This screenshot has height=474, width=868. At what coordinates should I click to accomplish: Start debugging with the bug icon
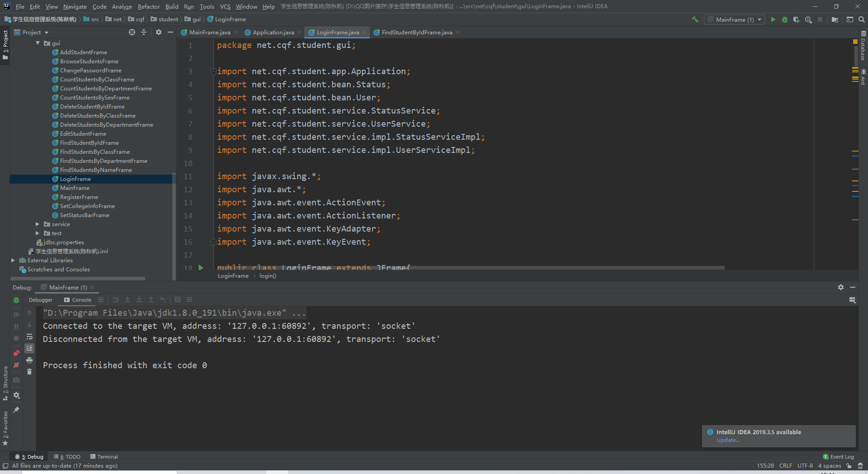pos(785,19)
